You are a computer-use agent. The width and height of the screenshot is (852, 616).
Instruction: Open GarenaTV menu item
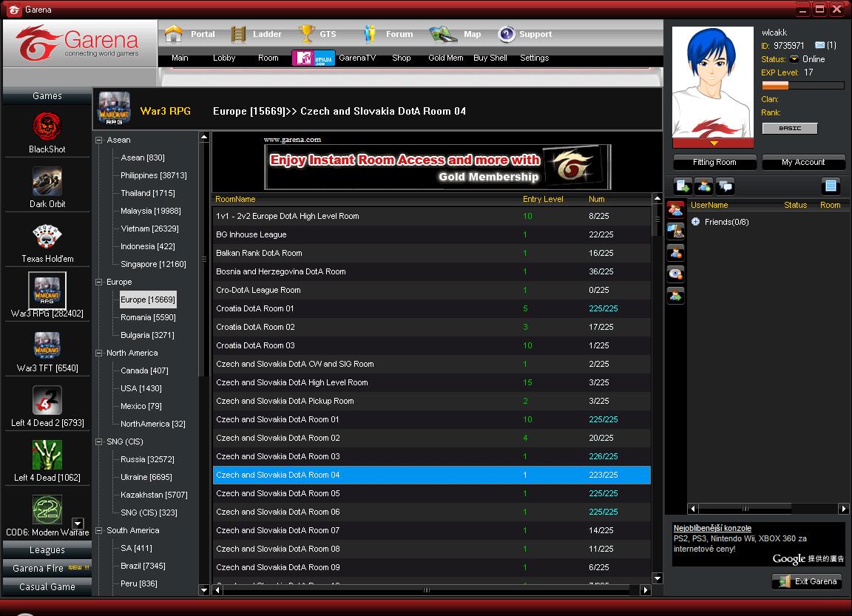357,58
